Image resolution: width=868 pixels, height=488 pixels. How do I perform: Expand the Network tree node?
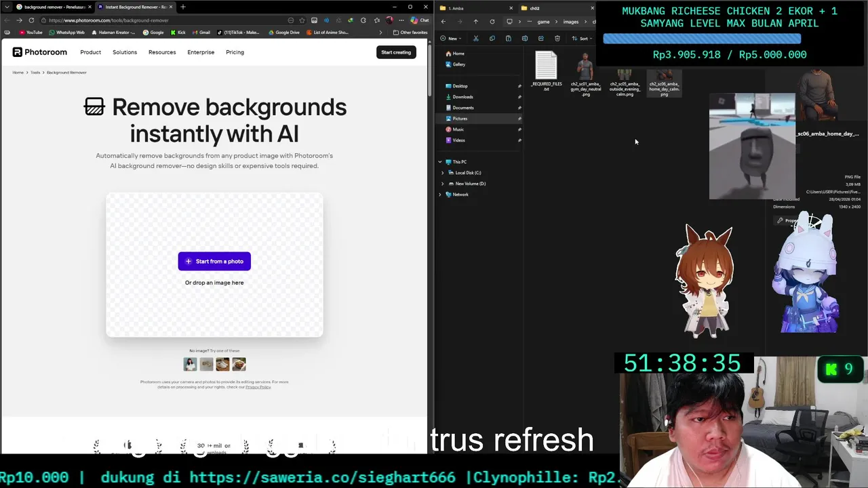(x=440, y=195)
